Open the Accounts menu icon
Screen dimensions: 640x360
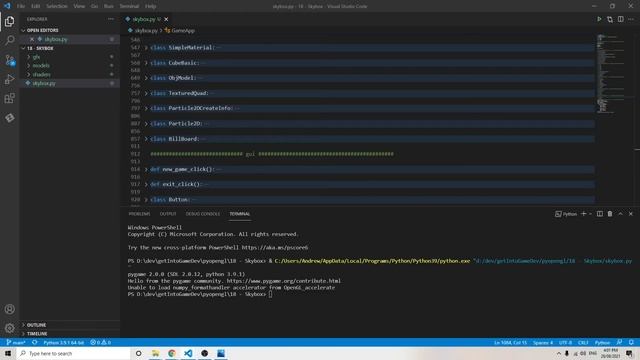[x=9, y=309]
